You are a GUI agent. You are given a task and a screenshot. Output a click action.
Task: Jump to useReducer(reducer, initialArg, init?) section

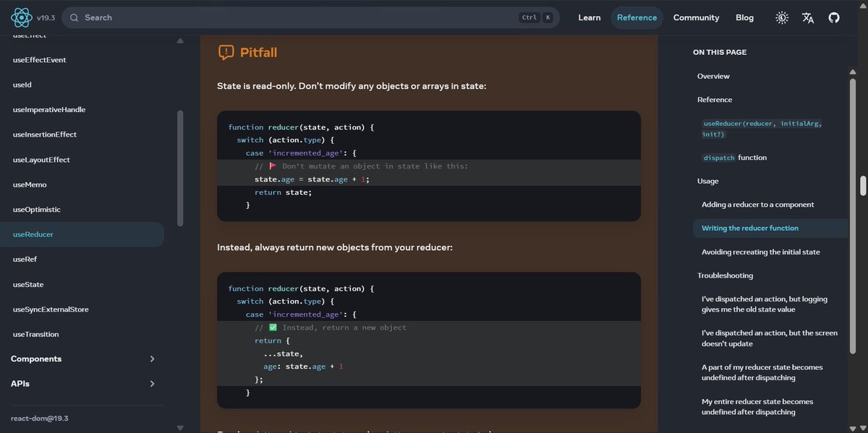[x=762, y=129]
